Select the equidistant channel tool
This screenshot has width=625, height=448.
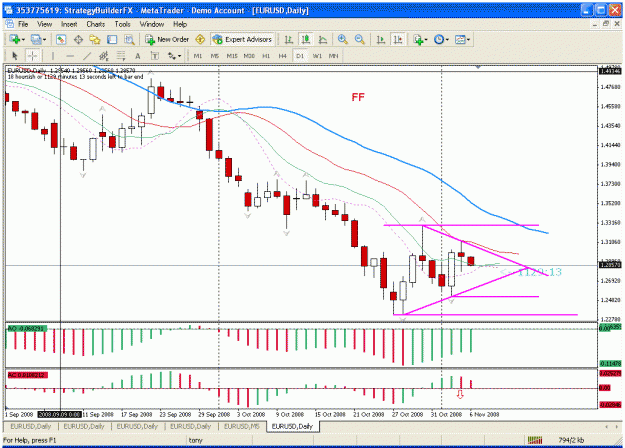click(x=104, y=56)
